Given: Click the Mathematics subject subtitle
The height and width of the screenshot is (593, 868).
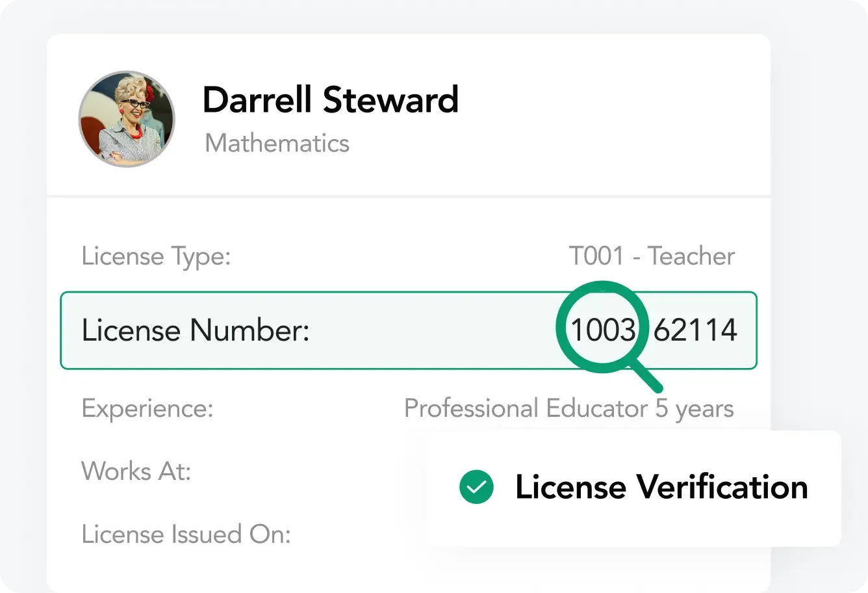Looking at the screenshot, I should (277, 143).
